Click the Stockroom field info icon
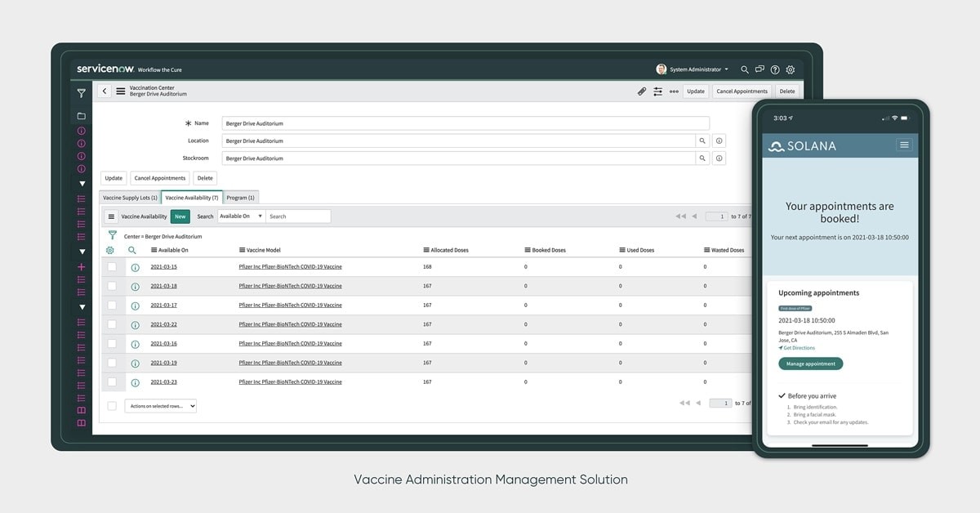 [x=719, y=158]
